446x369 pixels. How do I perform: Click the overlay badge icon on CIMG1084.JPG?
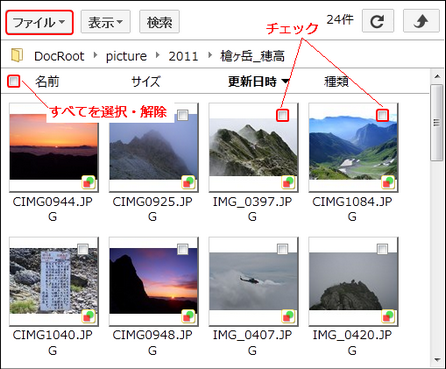pos(388,182)
